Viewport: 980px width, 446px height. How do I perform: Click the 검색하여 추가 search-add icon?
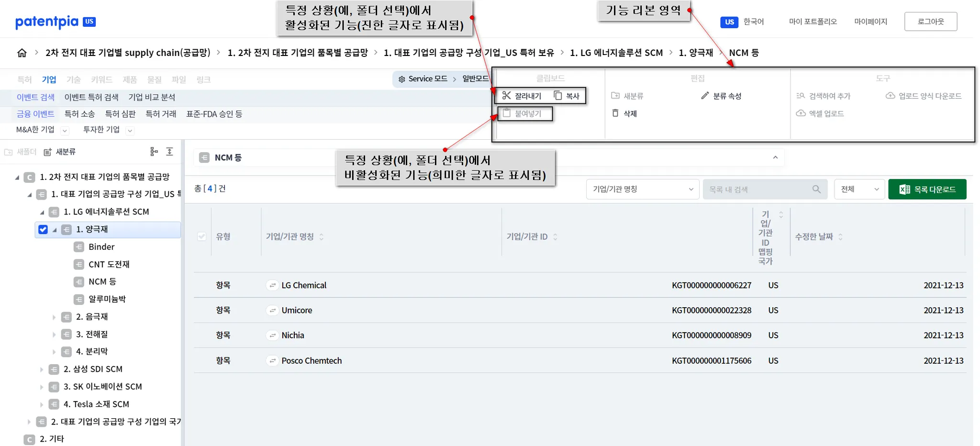(801, 96)
